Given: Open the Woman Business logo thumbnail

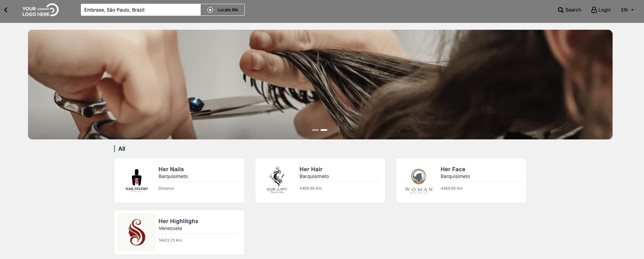Looking at the screenshot, I should 419,181.
